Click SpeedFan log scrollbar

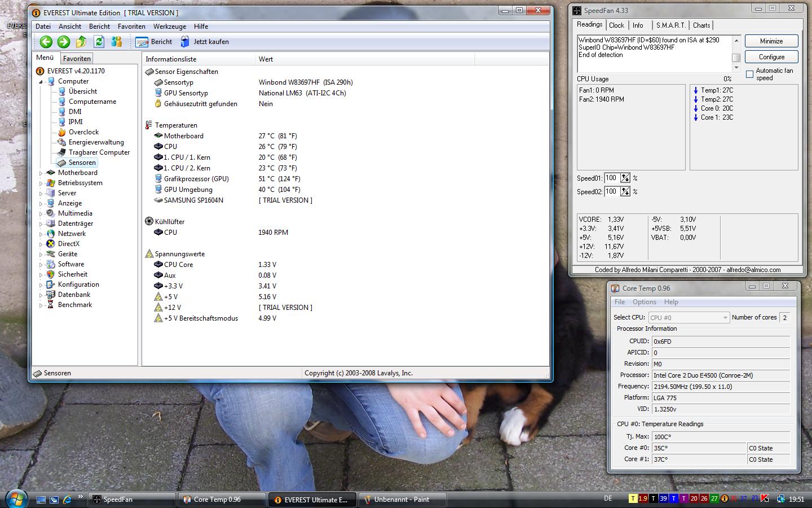[x=736, y=53]
